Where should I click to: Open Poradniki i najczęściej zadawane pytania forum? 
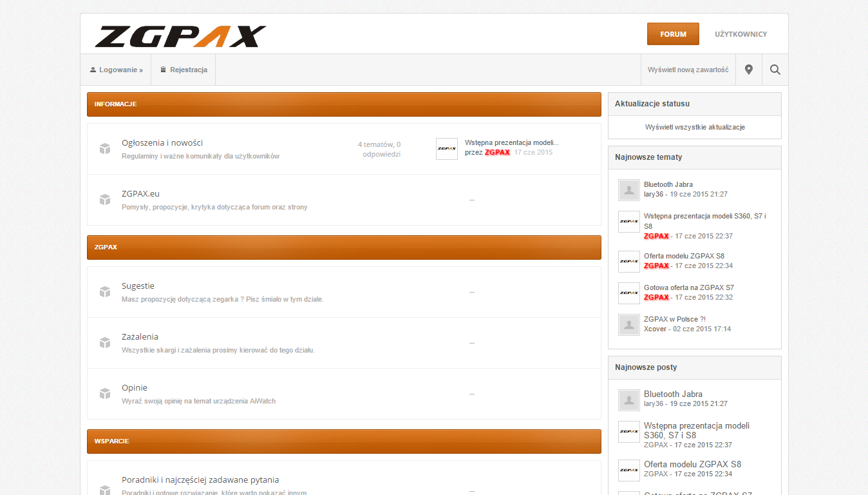coord(200,480)
